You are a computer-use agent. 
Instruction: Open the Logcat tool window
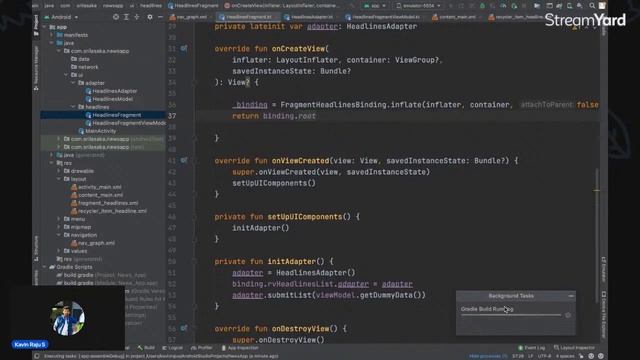tap(173, 348)
